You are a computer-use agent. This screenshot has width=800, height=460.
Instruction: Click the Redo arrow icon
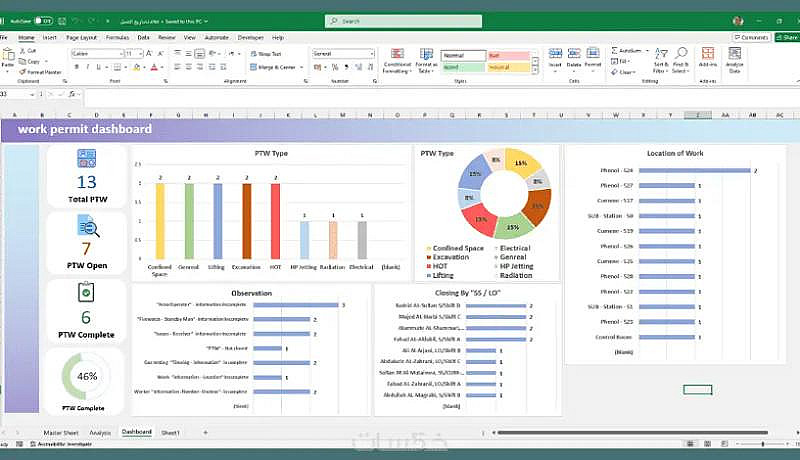point(91,21)
